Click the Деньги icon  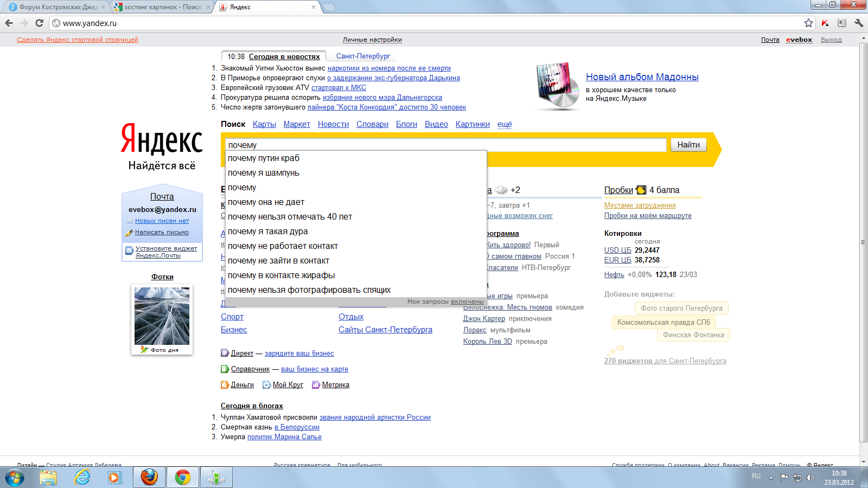(225, 384)
